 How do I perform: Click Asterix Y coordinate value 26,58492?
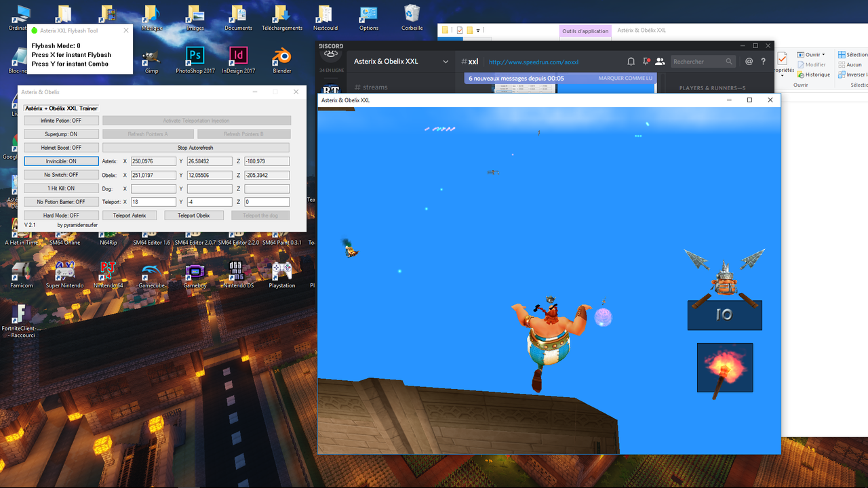[x=210, y=161]
